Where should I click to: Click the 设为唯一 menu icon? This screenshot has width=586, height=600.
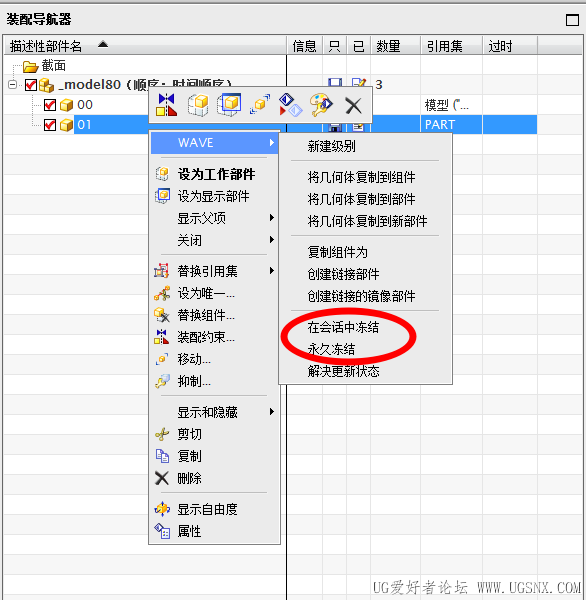[162, 293]
